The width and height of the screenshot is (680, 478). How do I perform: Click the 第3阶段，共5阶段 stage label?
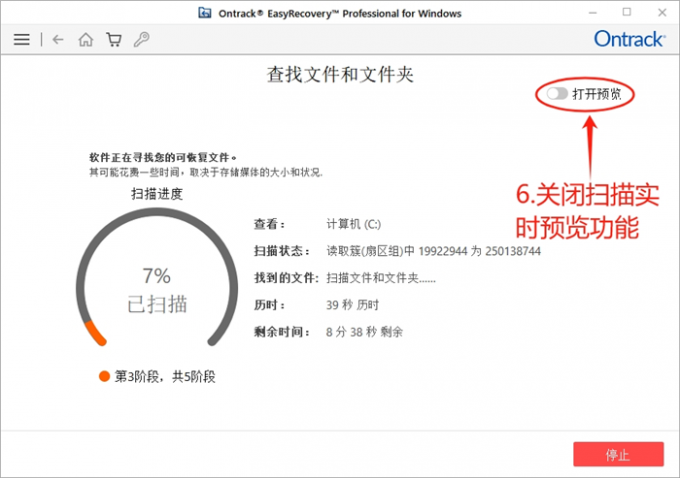[165, 376]
